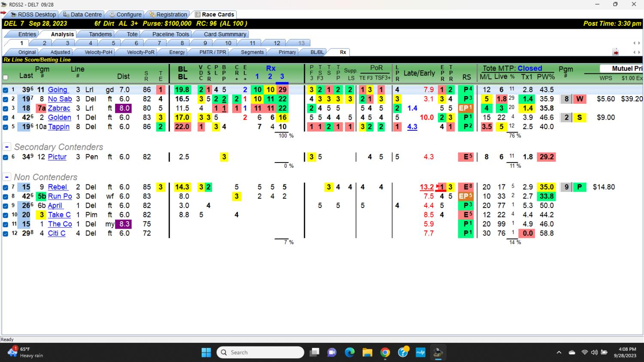
Task: Open Task View on the taskbar
Action: [315, 353]
